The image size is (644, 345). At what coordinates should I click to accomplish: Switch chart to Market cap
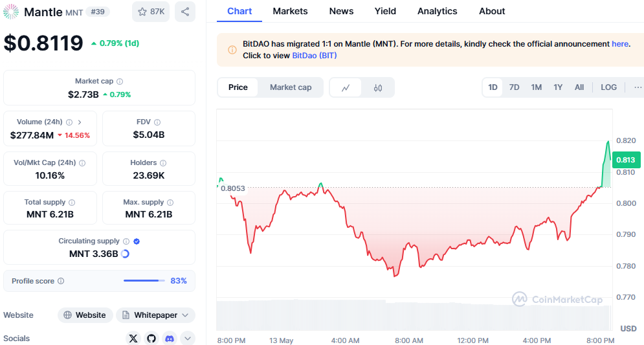pyautogui.click(x=291, y=87)
